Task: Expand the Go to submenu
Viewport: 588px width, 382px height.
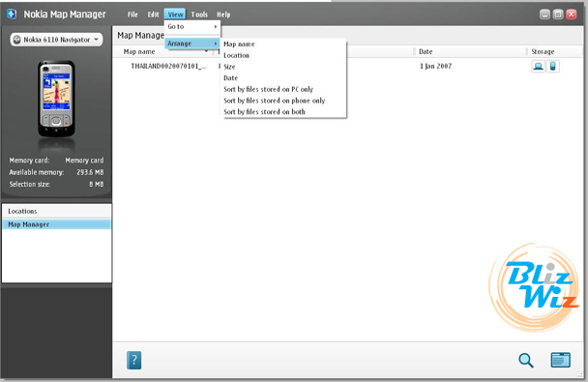Action: 192,27
